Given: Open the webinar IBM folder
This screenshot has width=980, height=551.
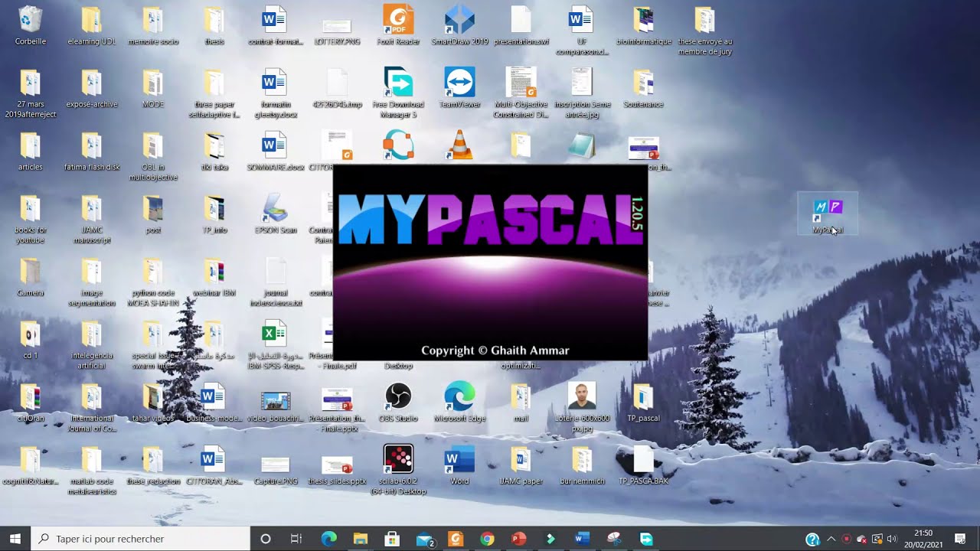Looking at the screenshot, I should 214,276.
